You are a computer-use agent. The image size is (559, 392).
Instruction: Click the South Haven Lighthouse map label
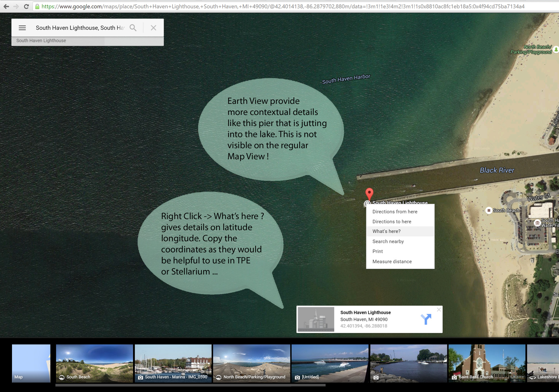[x=400, y=202]
